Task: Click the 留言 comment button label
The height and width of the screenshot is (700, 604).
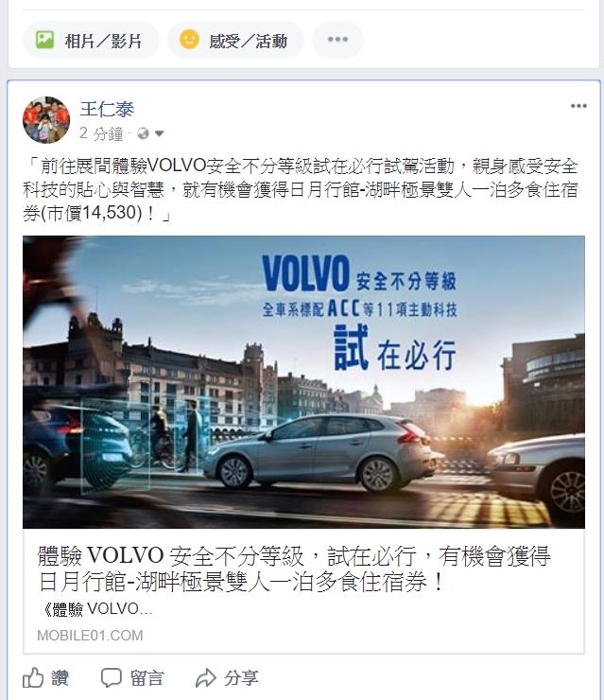Action: coord(147,678)
